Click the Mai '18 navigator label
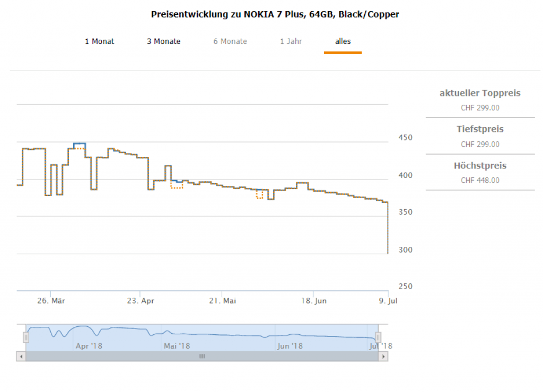543x392 pixels. coord(177,346)
